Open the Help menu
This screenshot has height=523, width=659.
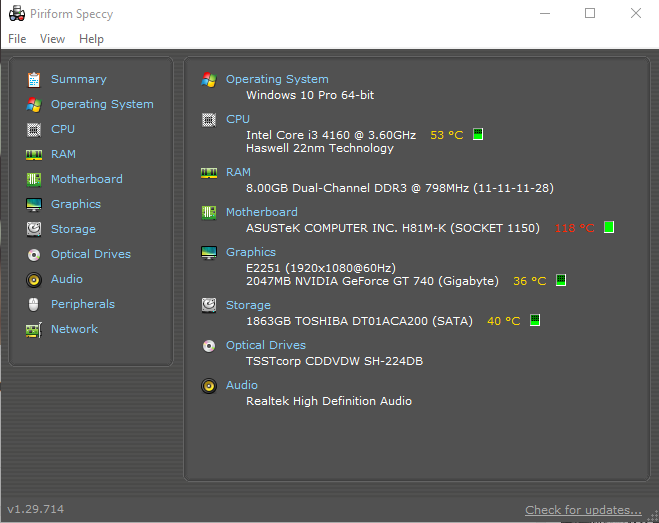[91, 39]
